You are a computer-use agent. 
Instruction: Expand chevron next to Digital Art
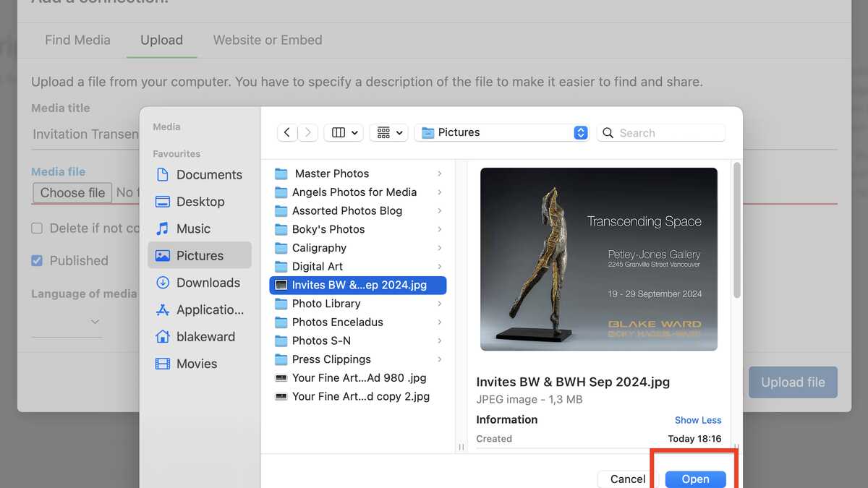(x=440, y=267)
